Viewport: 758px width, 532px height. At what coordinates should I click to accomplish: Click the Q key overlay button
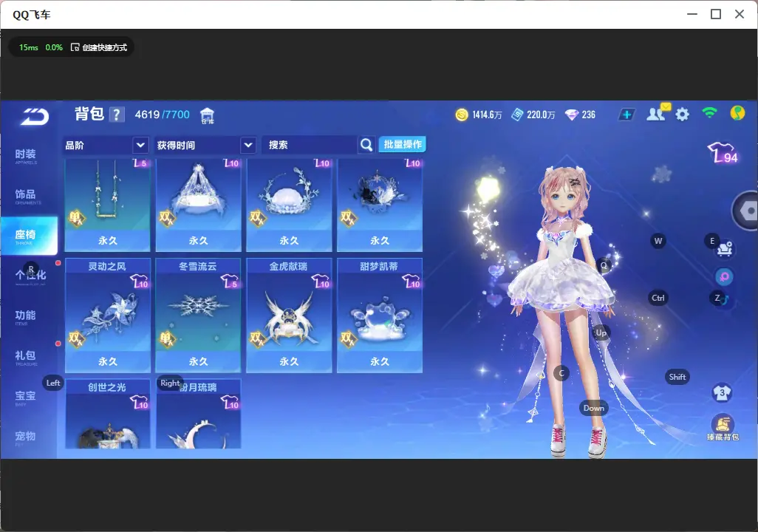[604, 265]
